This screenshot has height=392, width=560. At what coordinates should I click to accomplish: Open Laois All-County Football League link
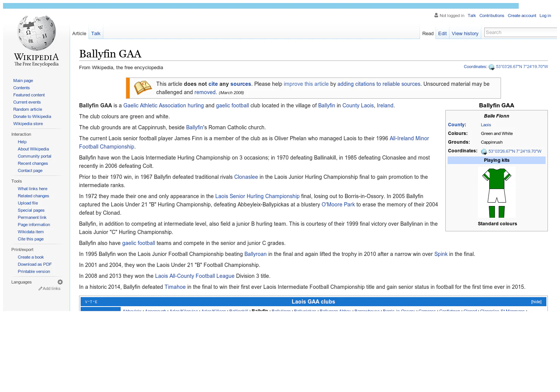click(x=195, y=276)
